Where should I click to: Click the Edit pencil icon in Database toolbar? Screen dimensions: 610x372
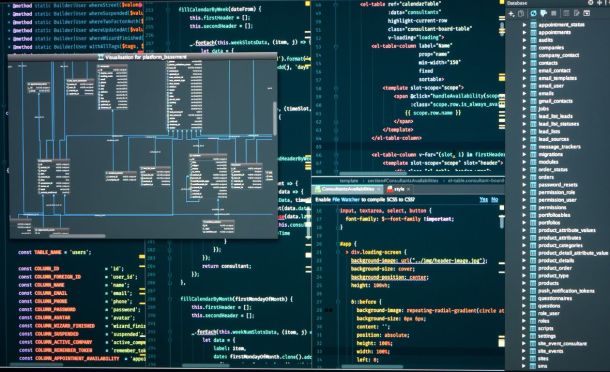(577, 14)
